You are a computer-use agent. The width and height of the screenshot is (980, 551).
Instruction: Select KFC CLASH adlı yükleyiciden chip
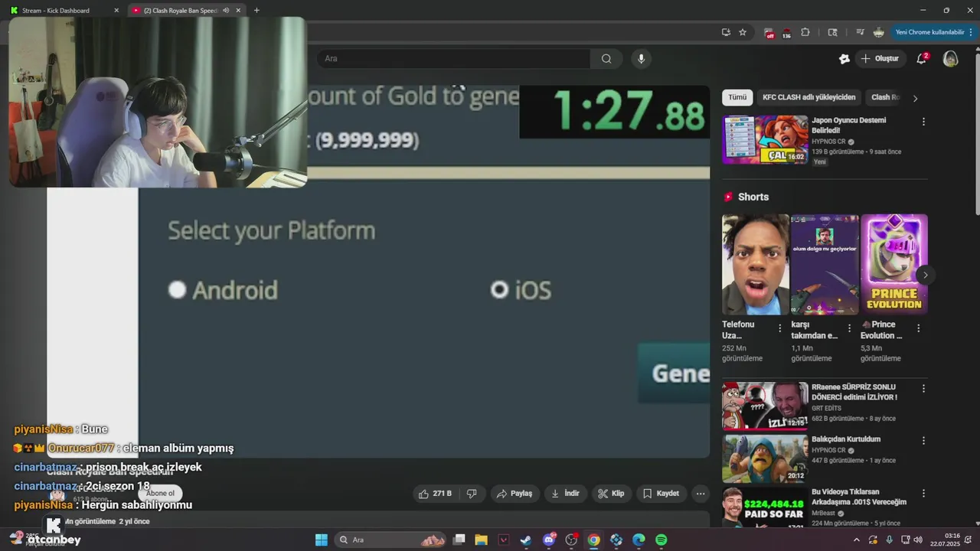(x=808, y=98)
